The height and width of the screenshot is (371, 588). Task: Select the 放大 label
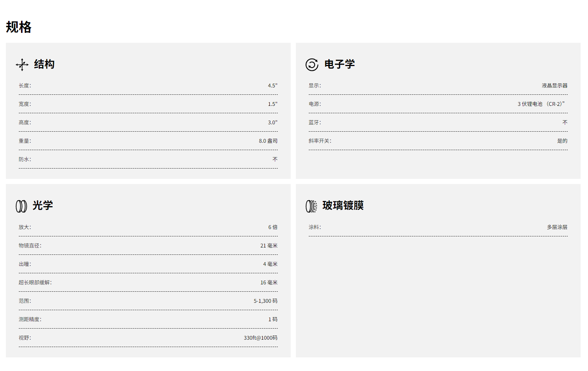pyautogui.click(x=25, y=227)
